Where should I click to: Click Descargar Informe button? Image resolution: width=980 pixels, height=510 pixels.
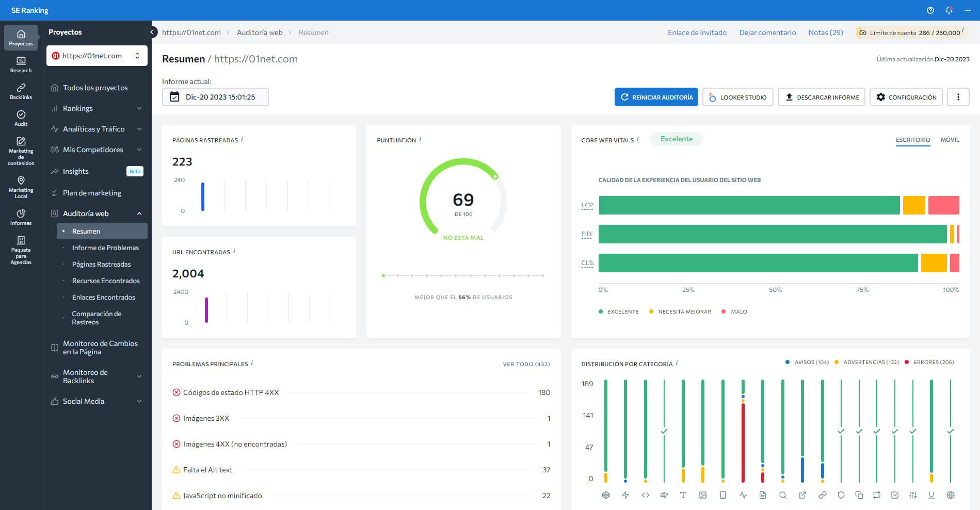click(822, 97)
